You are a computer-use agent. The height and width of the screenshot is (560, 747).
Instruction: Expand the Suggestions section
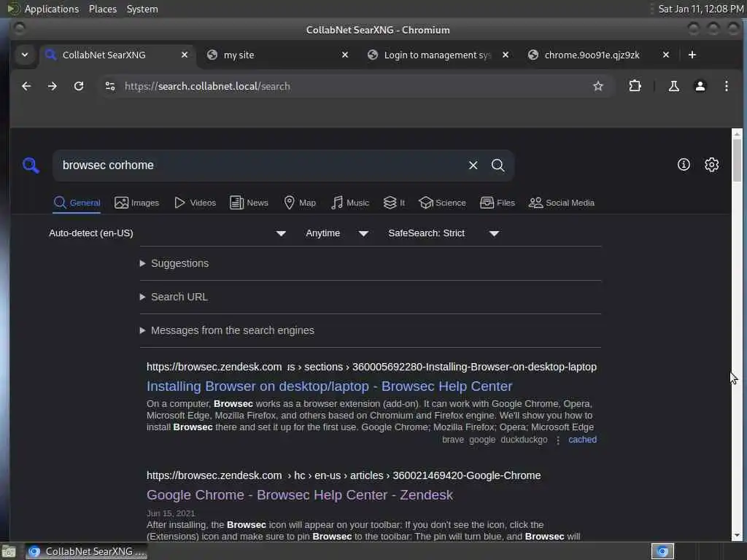point(174,263)
